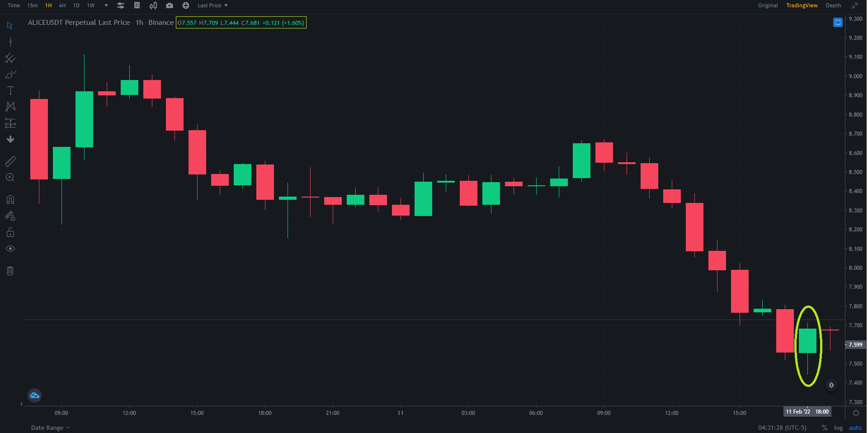The width and height of the screenshot is (868, 433).
Task: Switch to the Depth chart tab
Action: [834, 5]
